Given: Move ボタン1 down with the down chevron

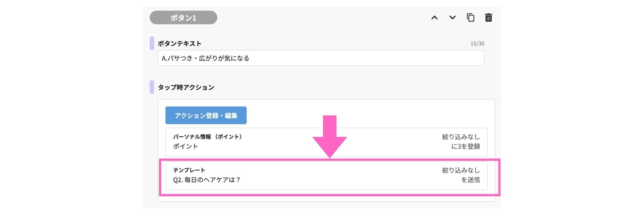Looking at the screenshot, I should pos(452,17).
